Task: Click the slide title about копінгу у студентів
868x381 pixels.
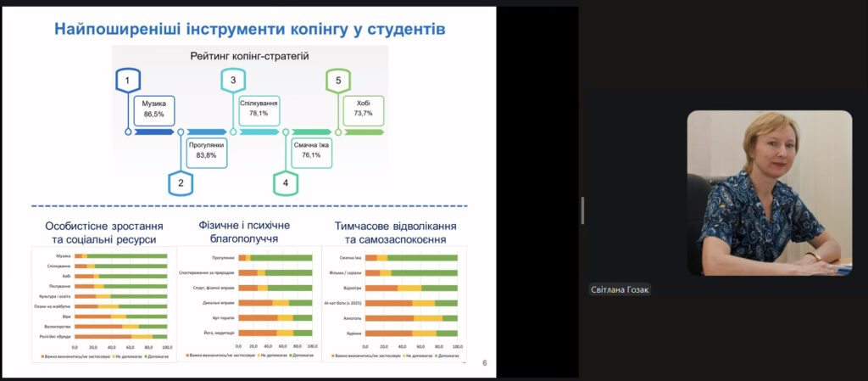Action: point(250,30)
